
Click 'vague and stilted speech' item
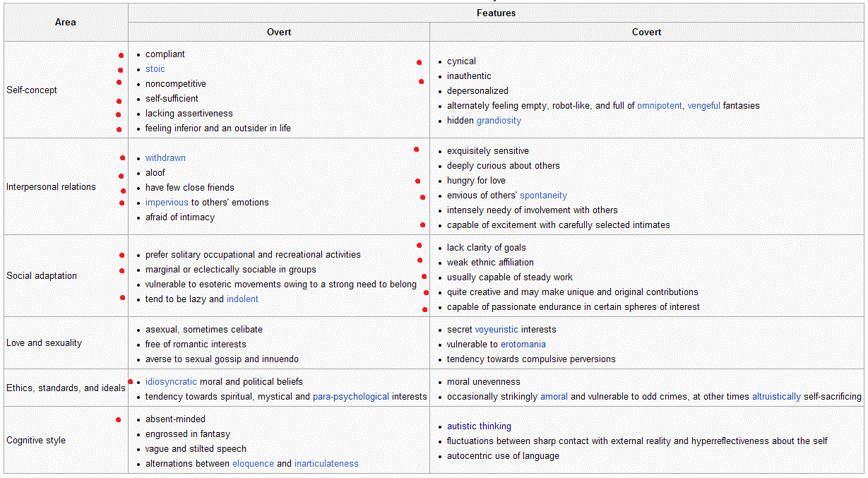click(x=196, y=449)
